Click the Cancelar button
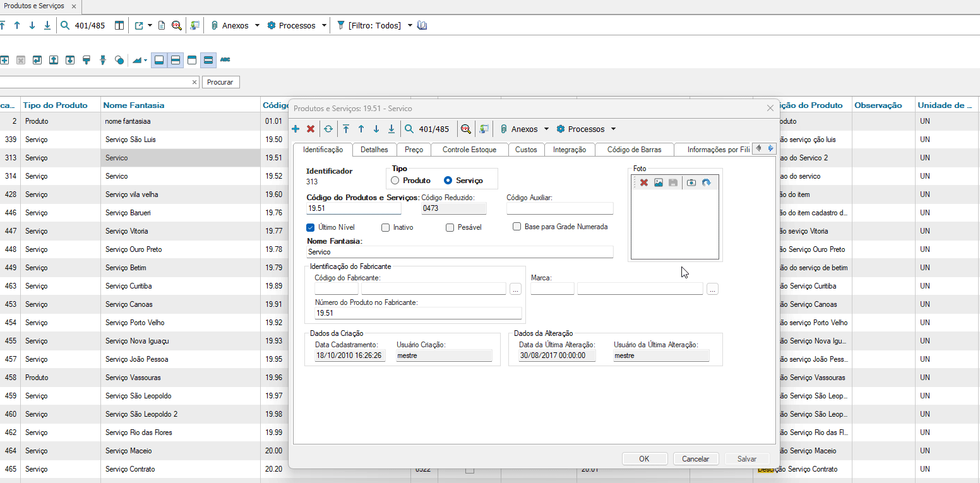Image resolution: width=980 pixels, height=483 pixels. [x=696, y=459]
